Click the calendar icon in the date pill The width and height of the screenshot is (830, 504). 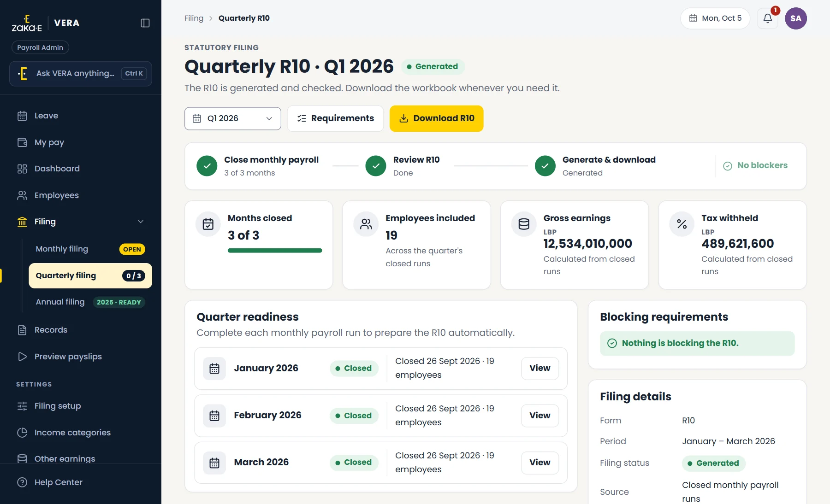click(693, 18)
